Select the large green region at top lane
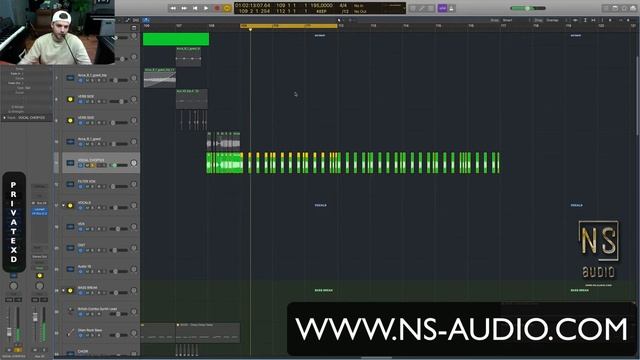The height and width of the screenshot is (360, 640). pos(176,39)
